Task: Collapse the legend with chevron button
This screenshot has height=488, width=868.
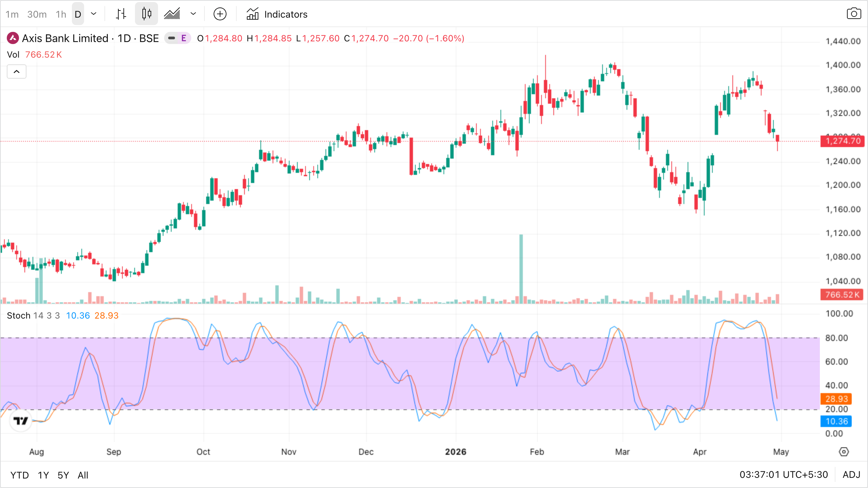Action: [17, 72]
